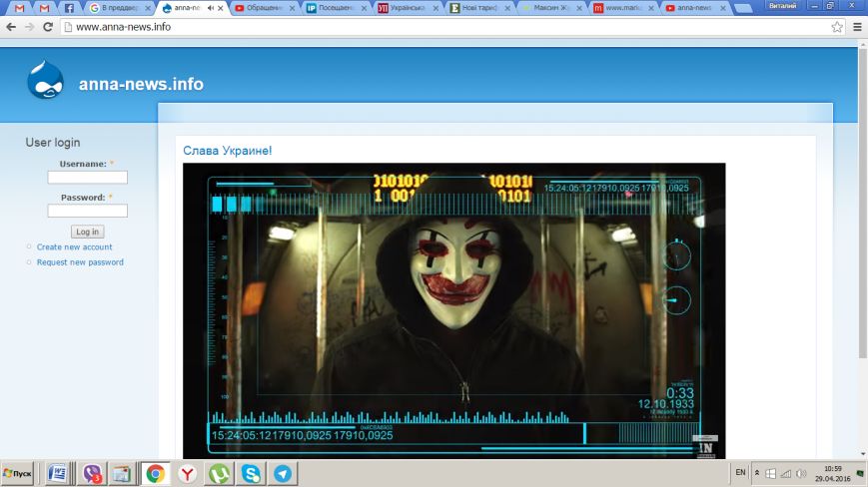
Task: Bookmark this page with the star icon
Action: click(x=837, y=27)
